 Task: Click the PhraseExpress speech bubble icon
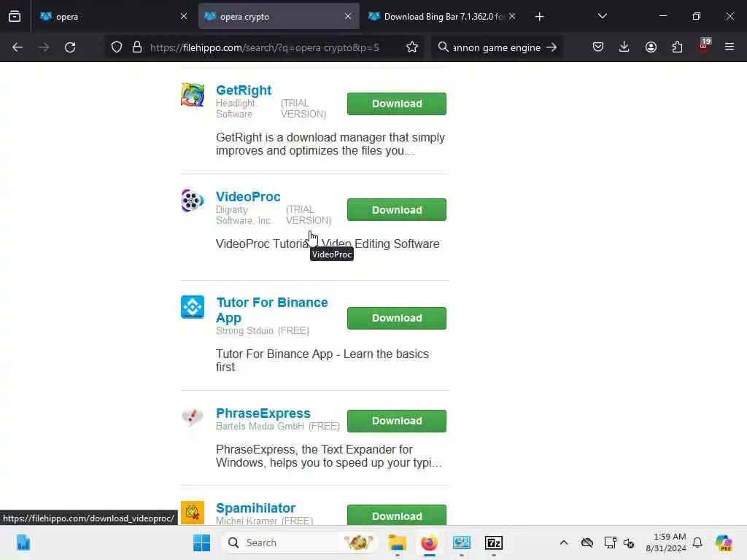(193, 417)
